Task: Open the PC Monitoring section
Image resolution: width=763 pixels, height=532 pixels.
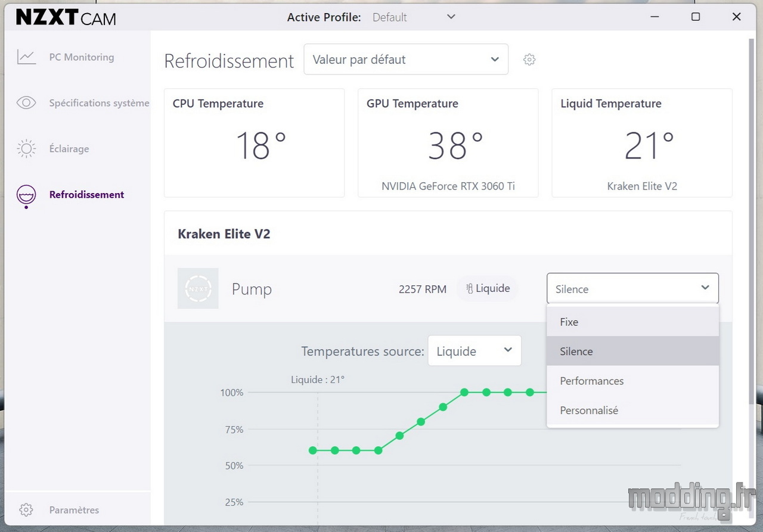Action: [x=82, y=57]
